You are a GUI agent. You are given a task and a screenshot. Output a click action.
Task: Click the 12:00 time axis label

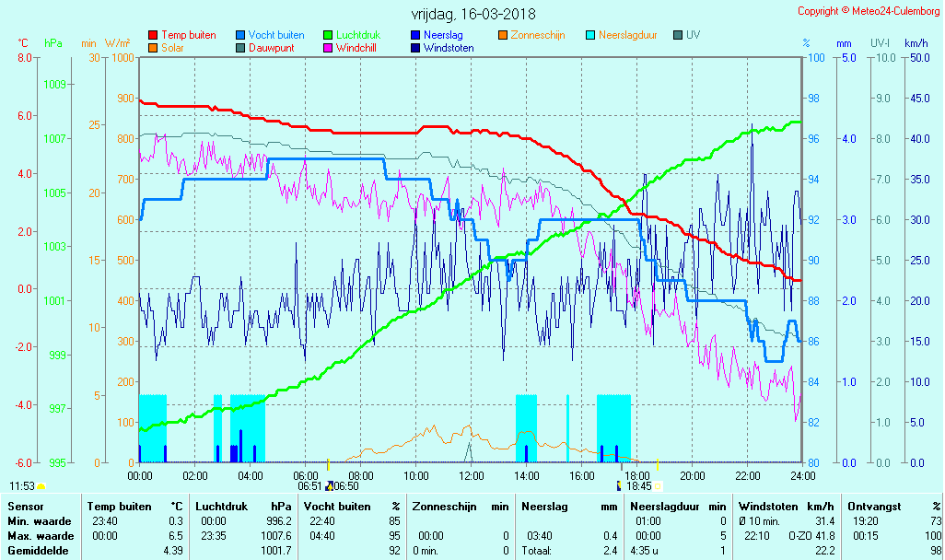(x=472, y=475)
